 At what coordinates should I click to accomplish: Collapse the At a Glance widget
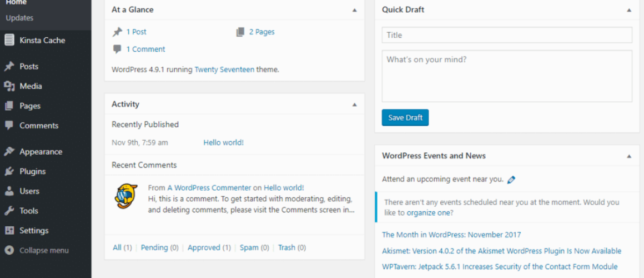coord(354,10)
